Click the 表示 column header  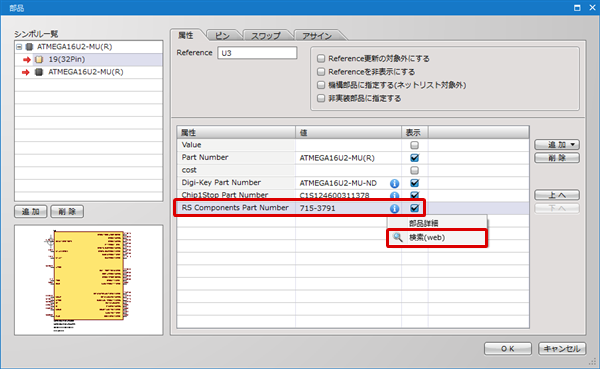coord(414,132)
